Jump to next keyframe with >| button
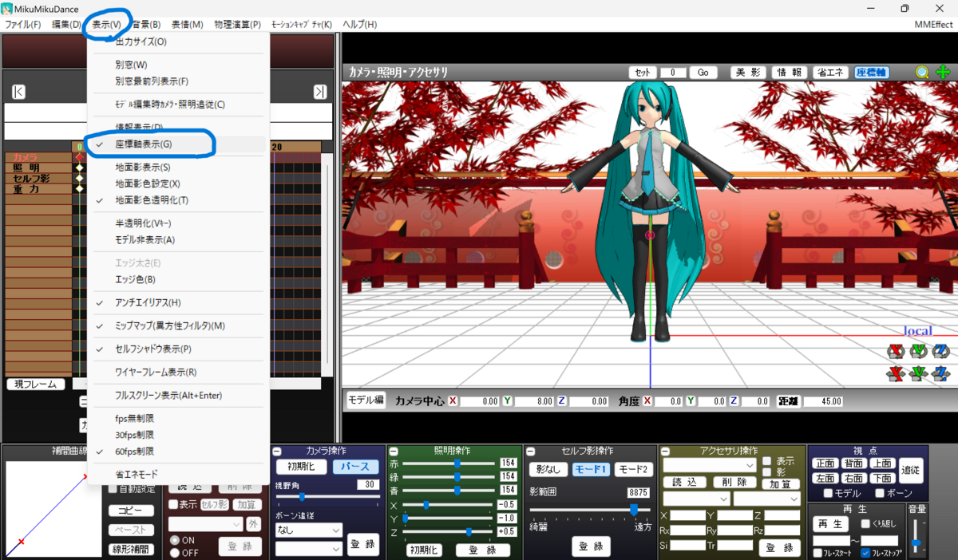 pos(319,92)
